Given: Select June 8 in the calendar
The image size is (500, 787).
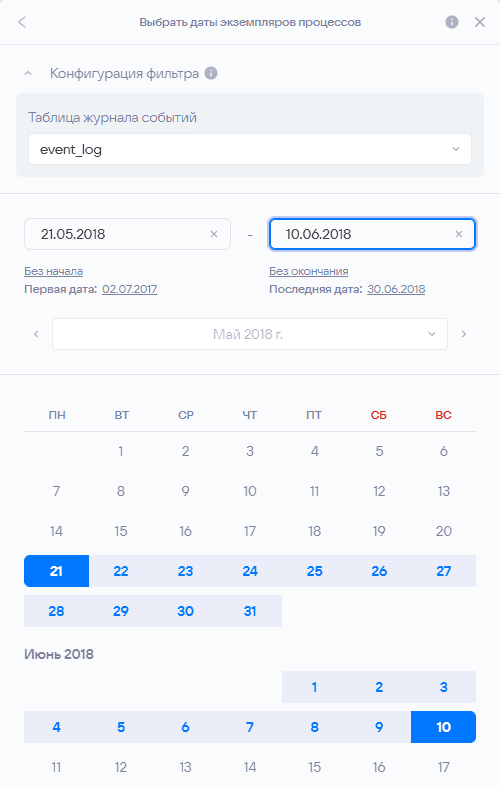Looking at the screenshot, I should pos(314,727).
